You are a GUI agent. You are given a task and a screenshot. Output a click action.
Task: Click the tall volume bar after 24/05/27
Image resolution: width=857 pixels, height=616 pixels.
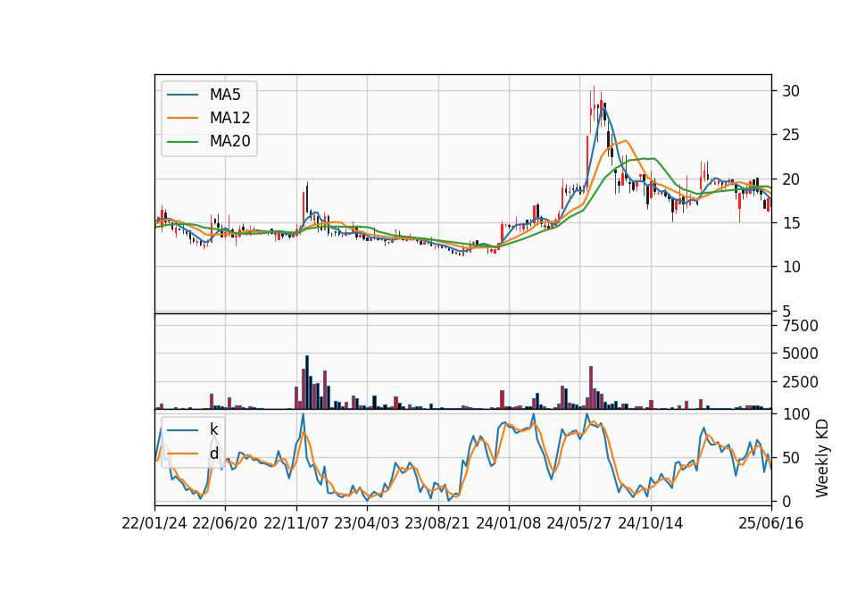pos(591,387)
